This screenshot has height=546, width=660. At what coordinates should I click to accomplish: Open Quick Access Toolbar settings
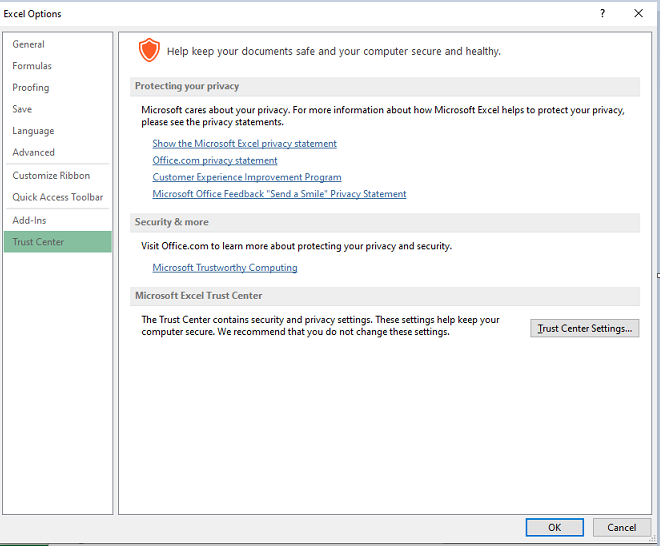[58, 197]
